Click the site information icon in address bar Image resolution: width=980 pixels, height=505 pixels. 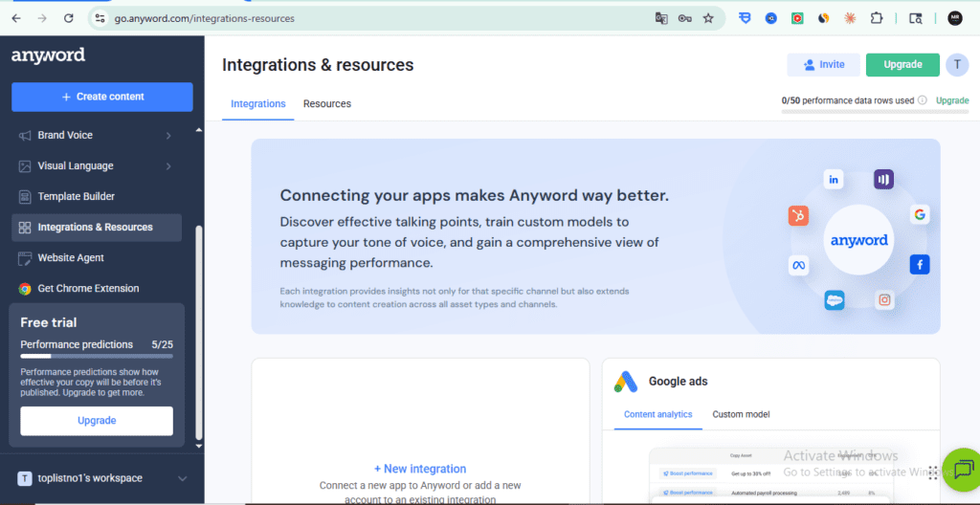point(100,19)
